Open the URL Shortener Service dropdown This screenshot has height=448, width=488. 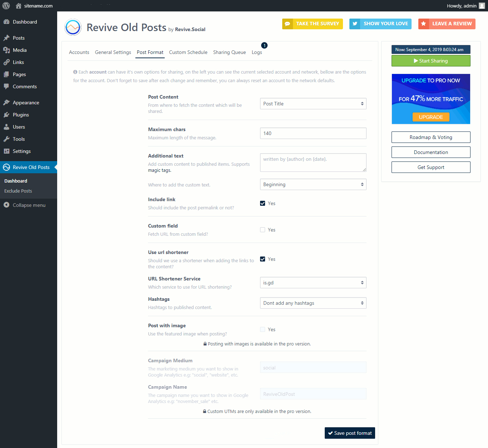(313, 283)
